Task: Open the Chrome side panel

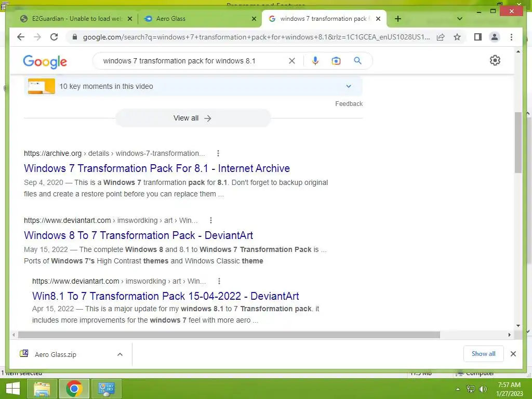Action: coord(478,37)
